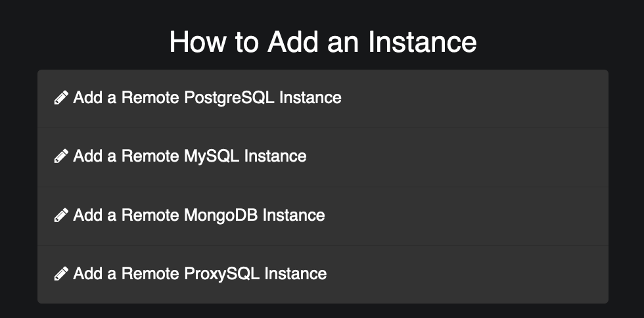Click the pencil icon beside MySQL Instance
This screenshot has width=644, height=318.
click(61, 156)
